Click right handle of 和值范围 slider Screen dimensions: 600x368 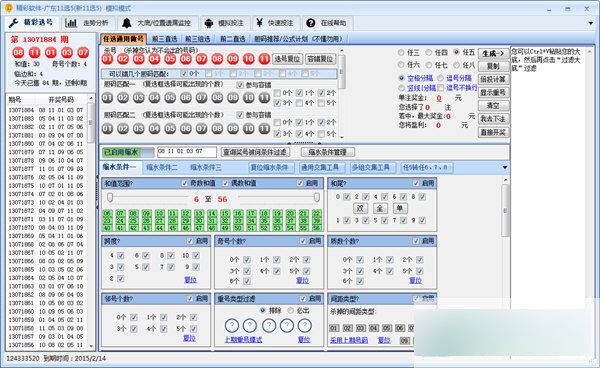(317, 197)
